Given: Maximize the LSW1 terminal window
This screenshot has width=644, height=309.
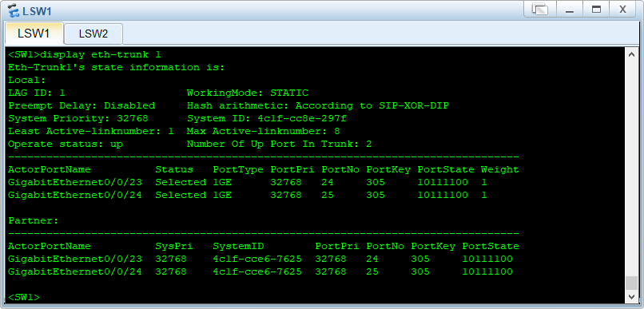Looking at the screenshot, I should pyautogui.click(x=596, y=10).
